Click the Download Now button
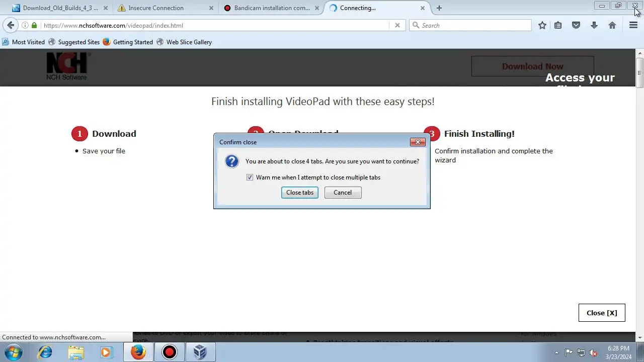This screenshot has height=362, width=644. [532, 66]
